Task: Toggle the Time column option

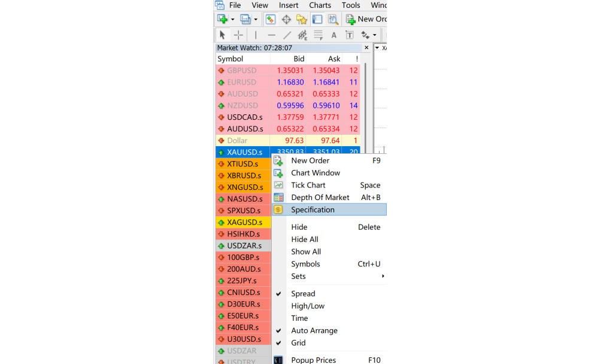Action: (x=329, y=318)
